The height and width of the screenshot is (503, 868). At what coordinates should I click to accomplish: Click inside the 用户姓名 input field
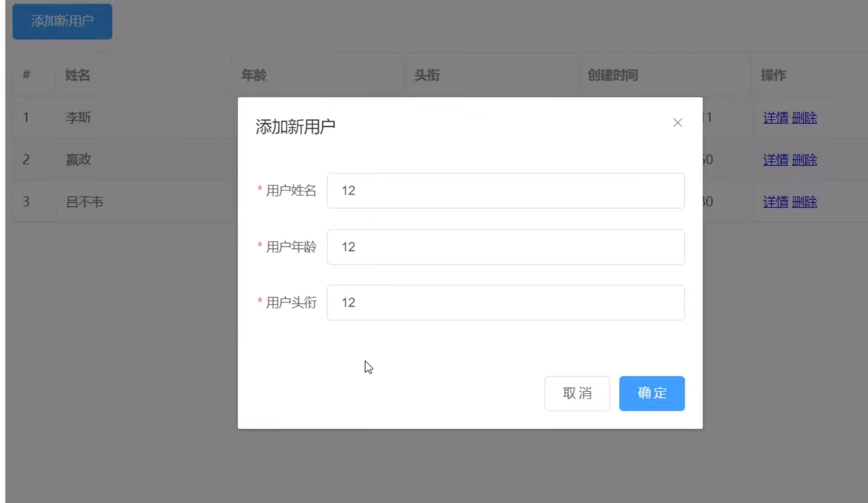[x=505, y=190]
